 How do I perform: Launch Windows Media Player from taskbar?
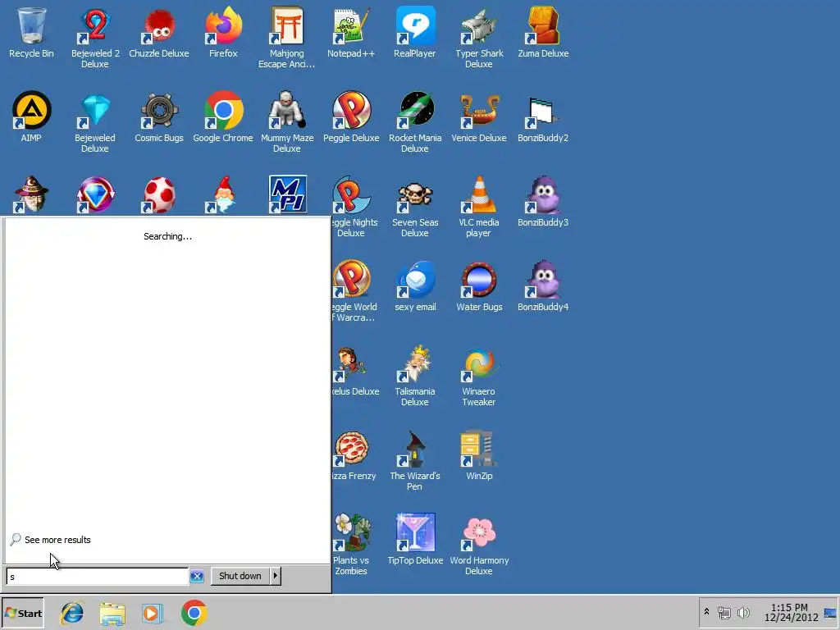tap(153, 614)
